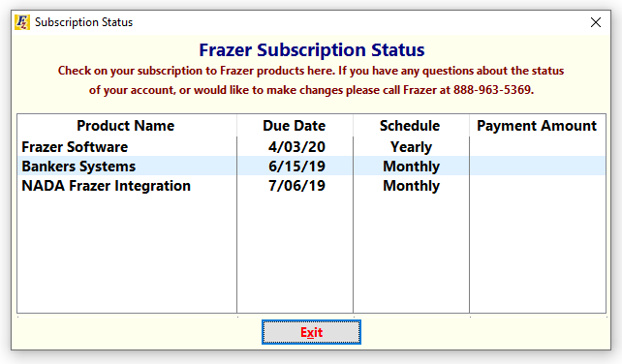The image size is (622, 364).
Task: Click the Payment Amount column header
Action: pos(537,126)
